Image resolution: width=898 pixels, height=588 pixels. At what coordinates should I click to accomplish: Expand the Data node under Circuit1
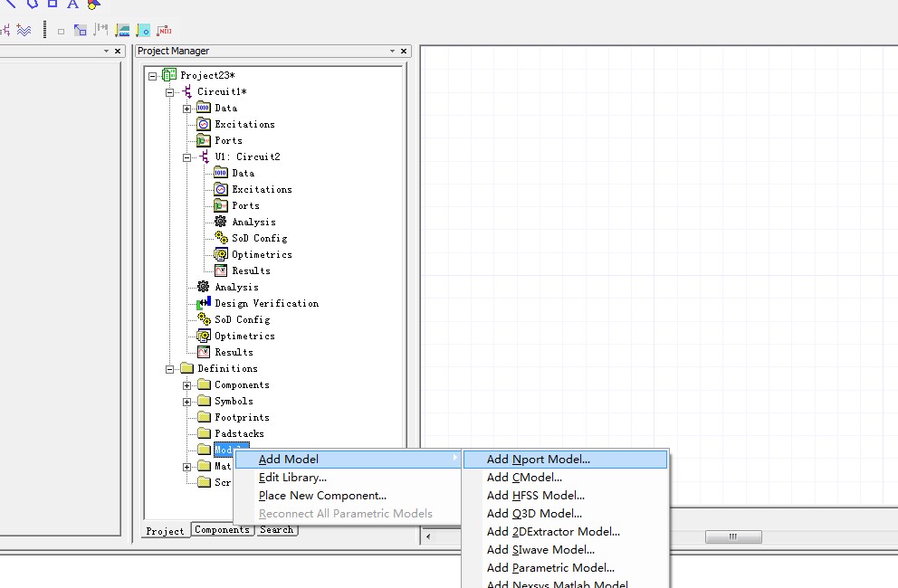186,109
